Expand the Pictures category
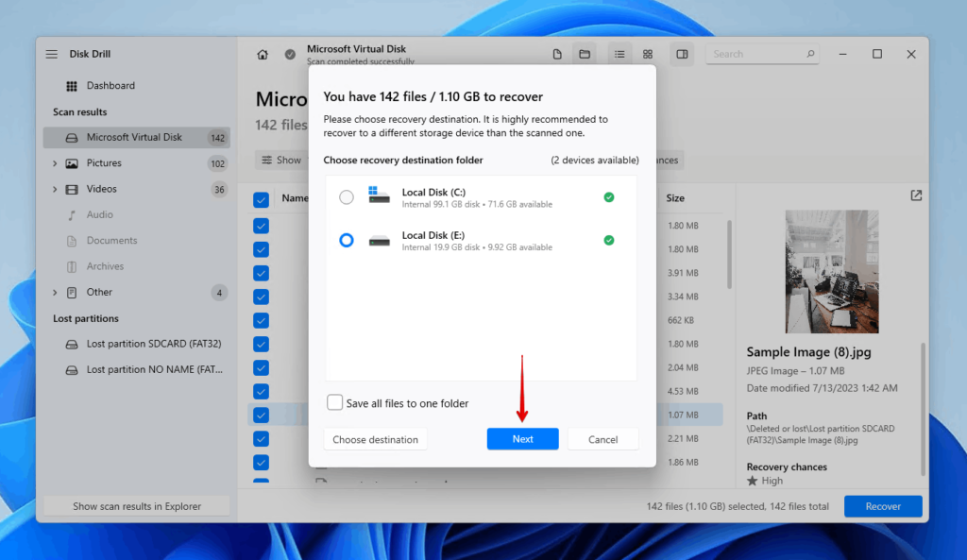The width and height of the screenshot is (967, 560). [x=56, y=162]
